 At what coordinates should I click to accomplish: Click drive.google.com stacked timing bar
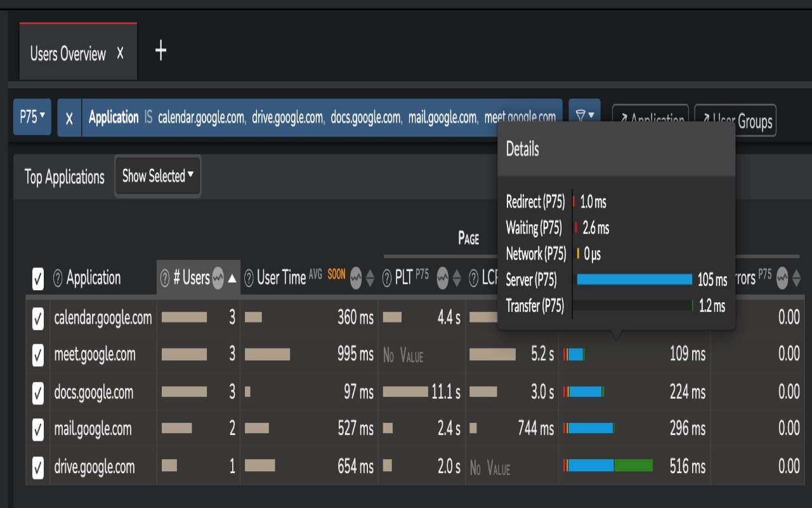click(608, 465)
